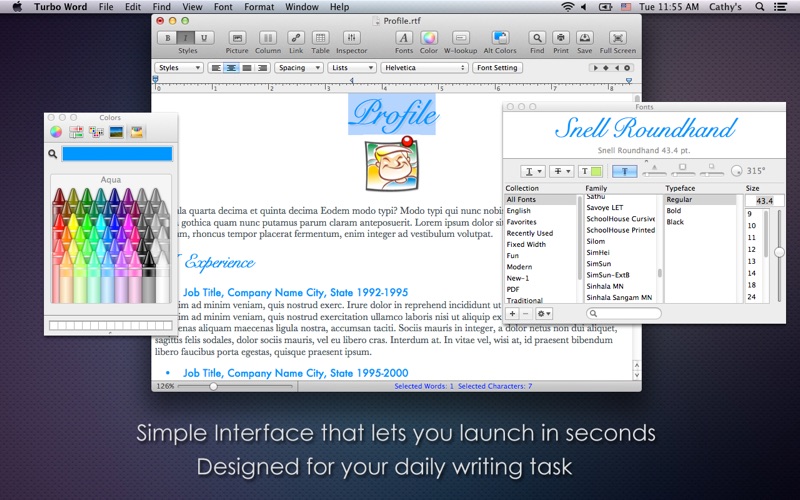Open the Find menu
800x500 pixels.
(162, 7)
